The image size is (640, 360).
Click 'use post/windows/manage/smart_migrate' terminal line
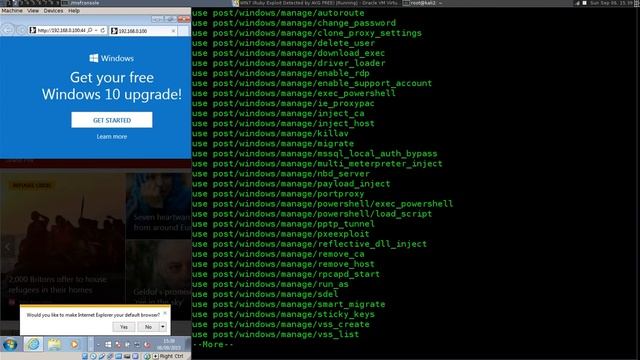pyautogui.click(x=289, y=304)
